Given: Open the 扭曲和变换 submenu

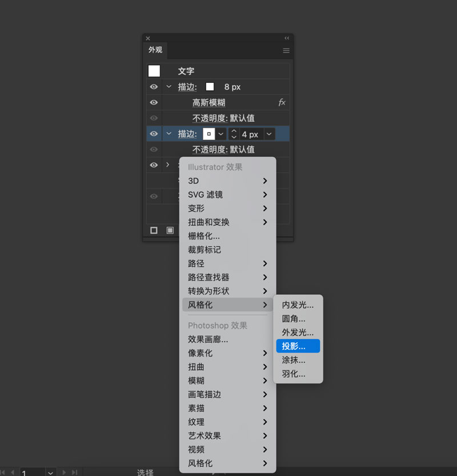Looking at the screenshot, I should click(227, 222).
